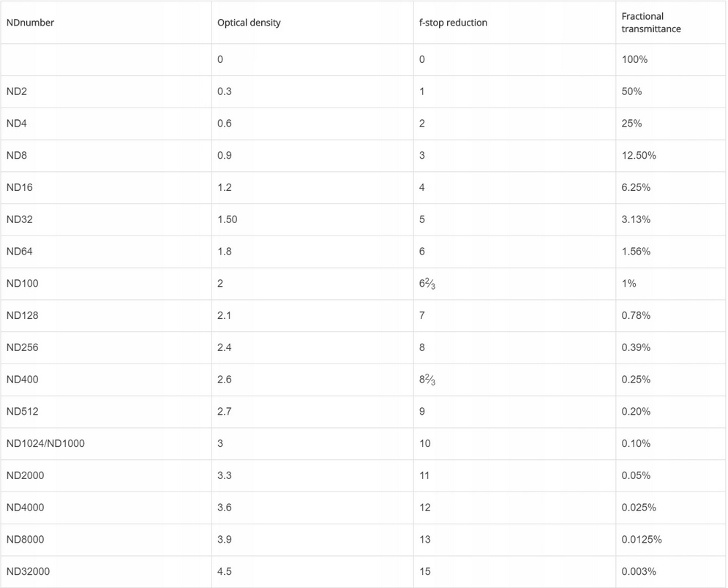728x588 pixels.
Task: Click the NDnumber column header
Action: point(30,23)
